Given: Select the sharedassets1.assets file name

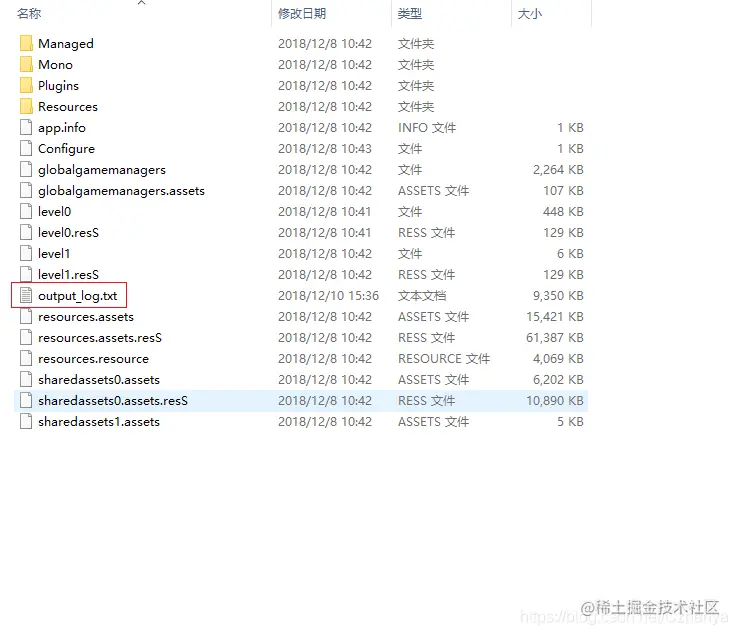Looking at the screenshot, I should coord(99,422).
